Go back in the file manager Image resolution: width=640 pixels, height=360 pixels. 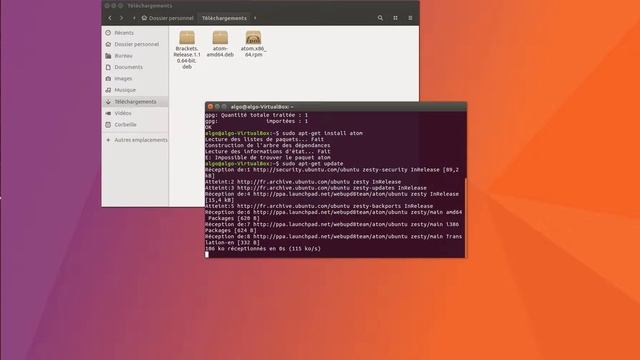[x=110, y=18]
